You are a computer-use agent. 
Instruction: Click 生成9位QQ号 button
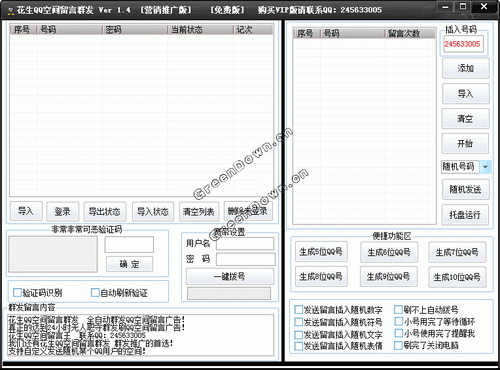click(x=389, y=276)
